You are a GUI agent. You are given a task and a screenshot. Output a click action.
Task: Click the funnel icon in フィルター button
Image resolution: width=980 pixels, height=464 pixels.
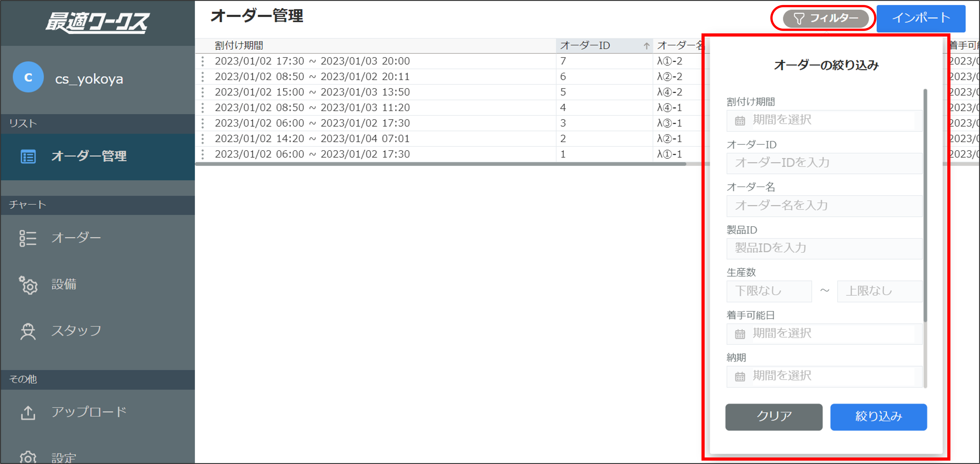(799, 18)
